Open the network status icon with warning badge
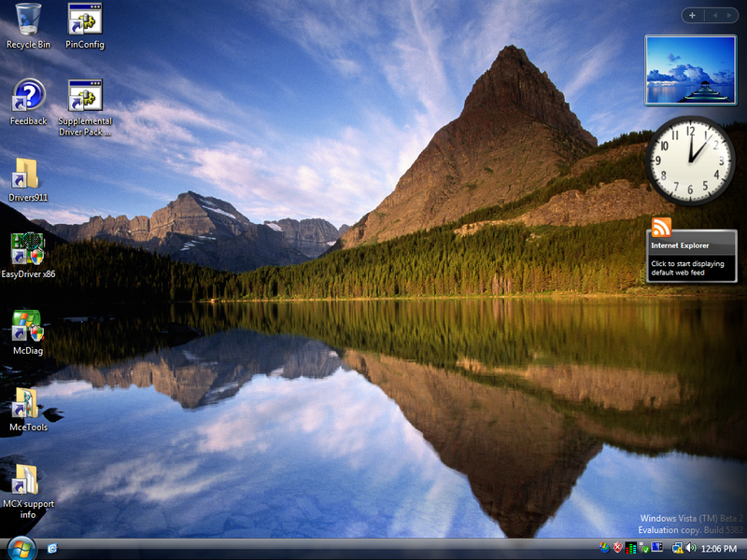 point(676,549)
